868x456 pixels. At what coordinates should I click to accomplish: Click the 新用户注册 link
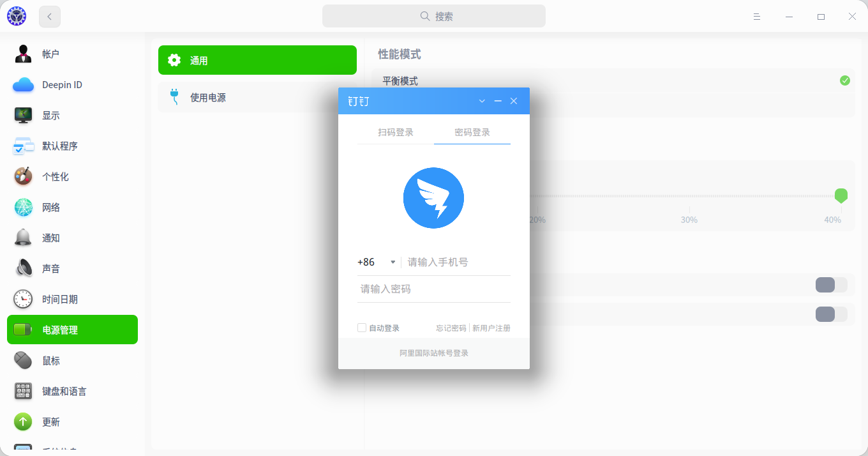[x=491, y=328]
